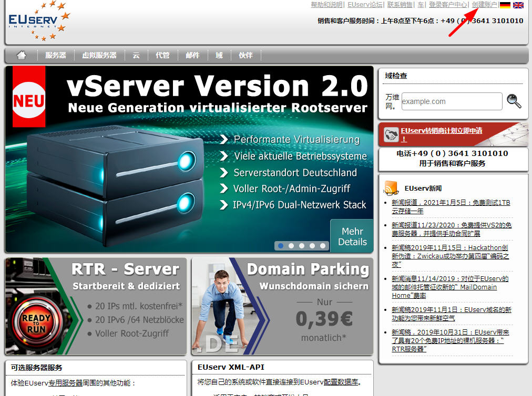Visit the EUserv论坛 link
The height and width of the screenshot is (396, 532).
[x=365, y=5]
